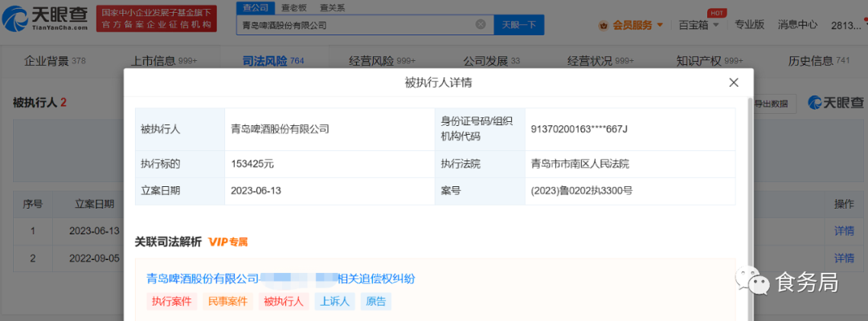Screen dimensions: 868x321
Task: Open 消息中心 in the header
Action: pos(797,24)
